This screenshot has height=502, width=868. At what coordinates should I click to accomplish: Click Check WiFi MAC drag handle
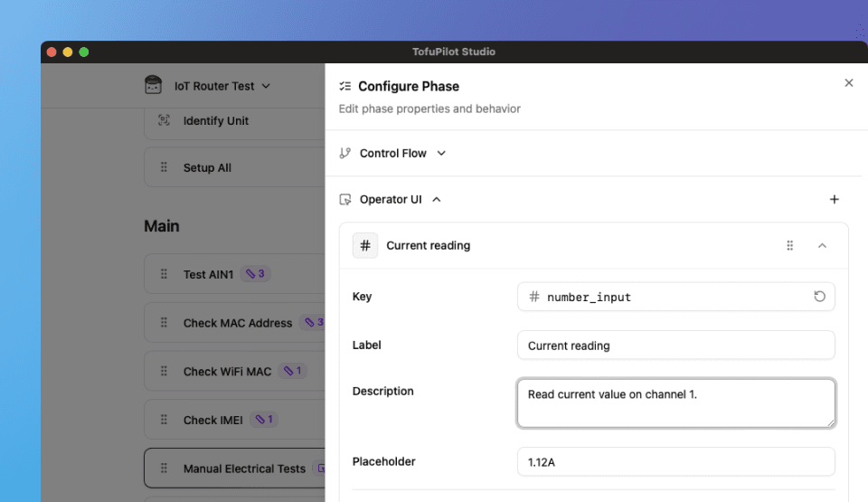pyautogui.click(x=164, y=371)
